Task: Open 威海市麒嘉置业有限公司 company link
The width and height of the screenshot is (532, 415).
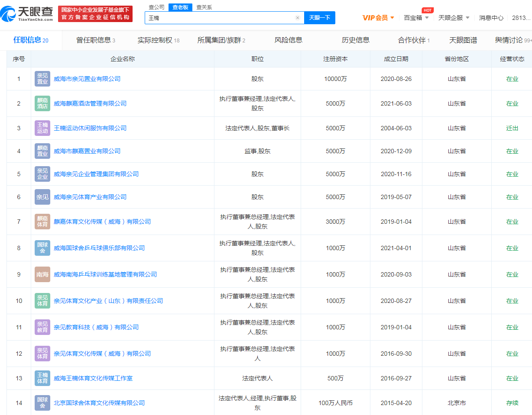Action: 87,151
